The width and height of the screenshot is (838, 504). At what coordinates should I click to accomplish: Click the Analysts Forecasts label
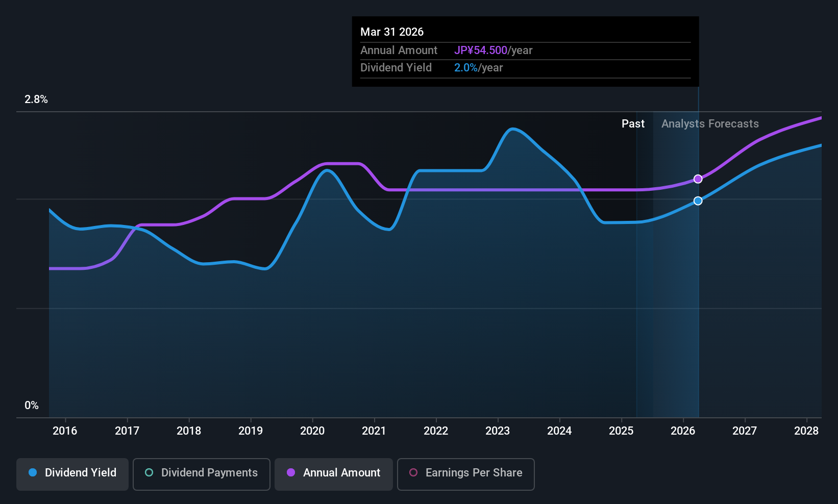pos(710,124)
